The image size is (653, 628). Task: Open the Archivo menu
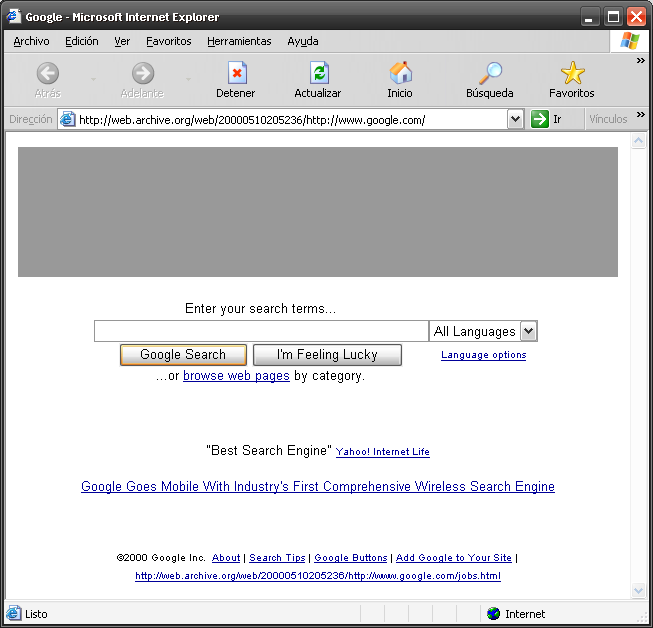click(x=31, y=41)
